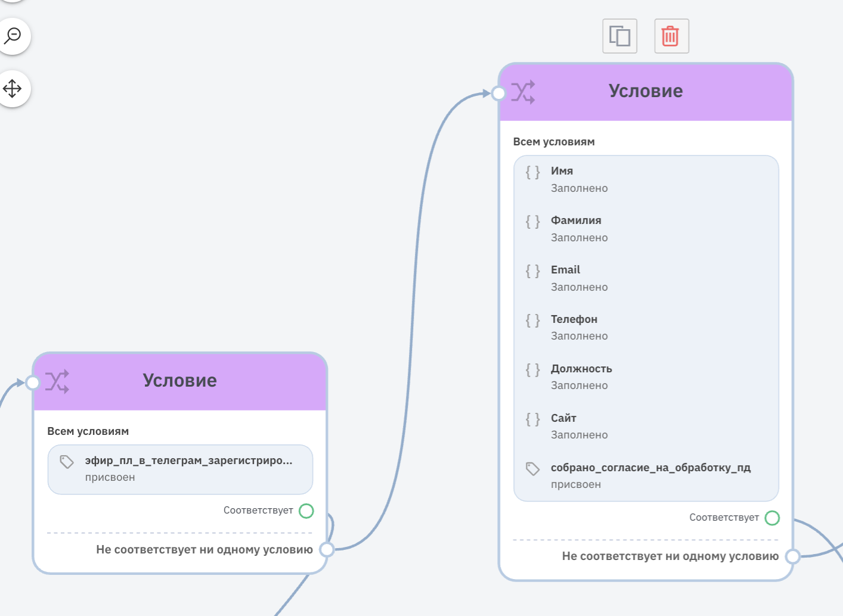Viewport: 843px width, 616px height.
Task: Open the Должность condition row
Action: coord(646,377)
